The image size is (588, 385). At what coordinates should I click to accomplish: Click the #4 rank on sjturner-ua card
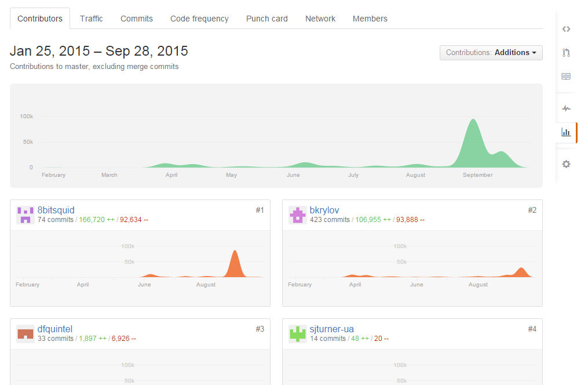532,329
